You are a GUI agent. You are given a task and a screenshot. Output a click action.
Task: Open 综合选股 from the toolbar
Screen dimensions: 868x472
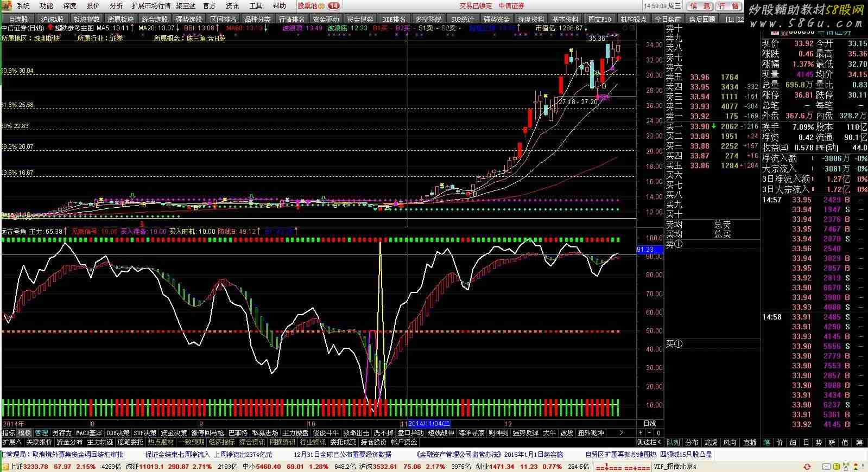[155, 19]
